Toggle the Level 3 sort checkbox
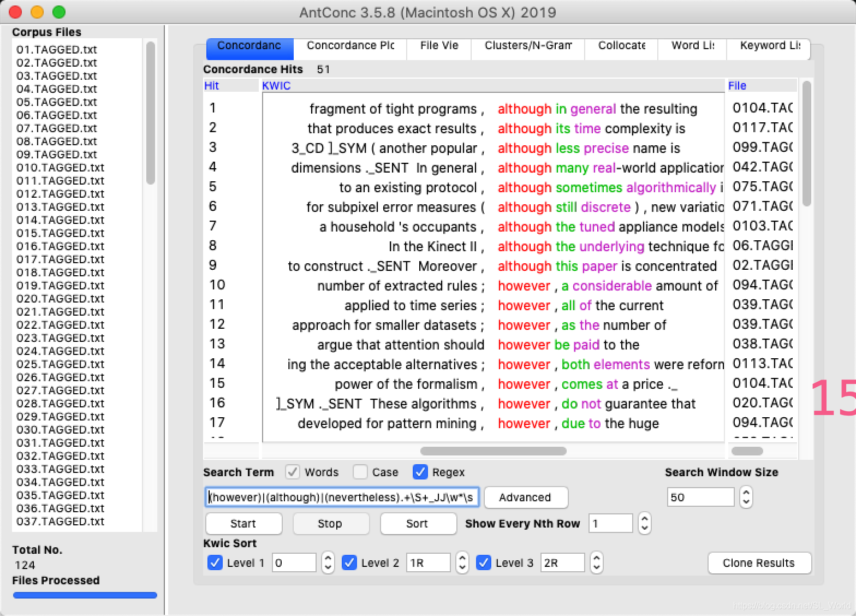Screen dimensions: 856x616 point(484,562)
